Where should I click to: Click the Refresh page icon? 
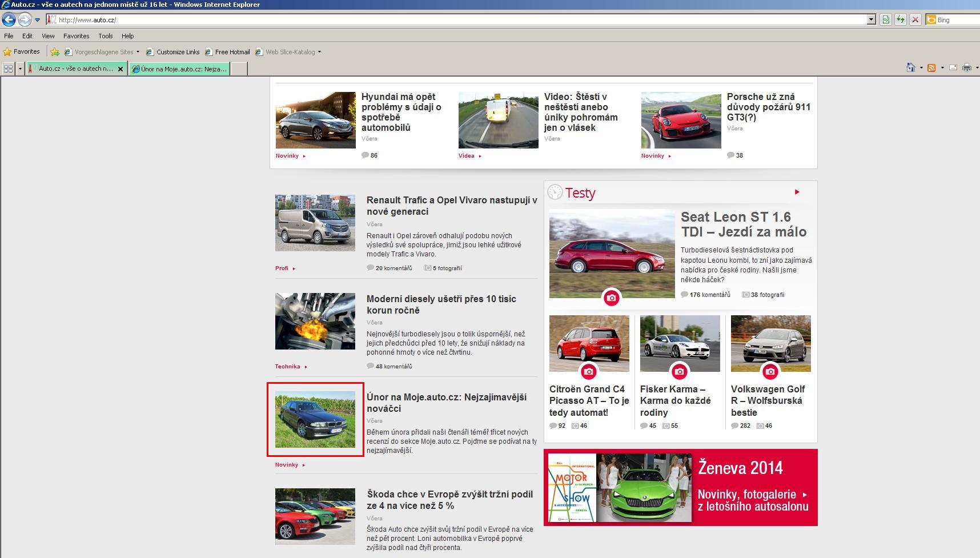pyautogui.click(x=901, y=19)
